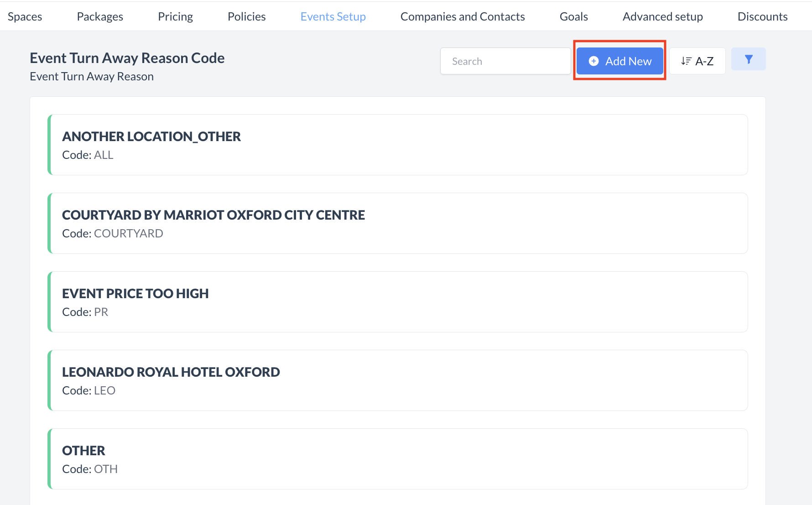
Task: Click inside the Search field
Action: click(x=505, y=61)
